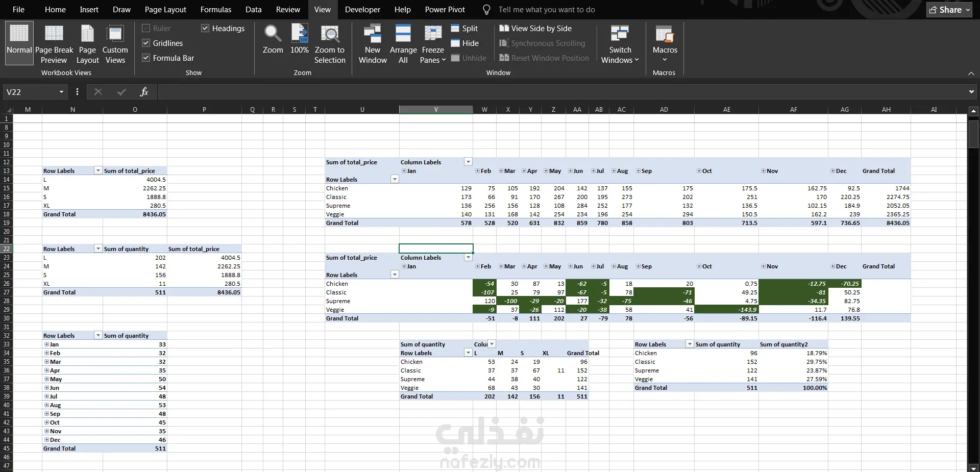Open the Developer tab
The width and height of the screenshot is (980, 472).
362,10
